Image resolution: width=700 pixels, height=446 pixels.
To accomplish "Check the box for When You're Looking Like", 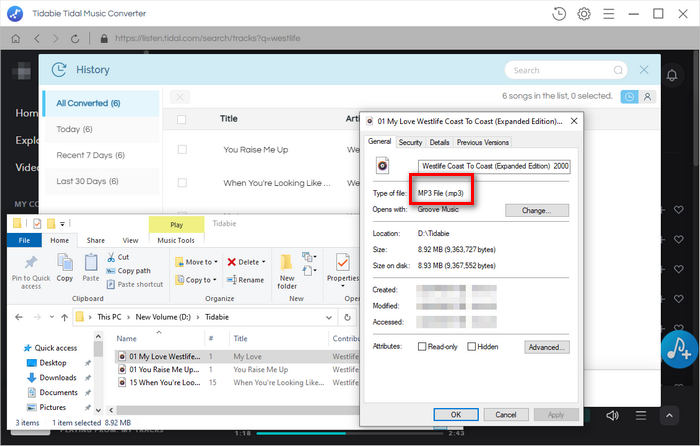I will point(182,183).
